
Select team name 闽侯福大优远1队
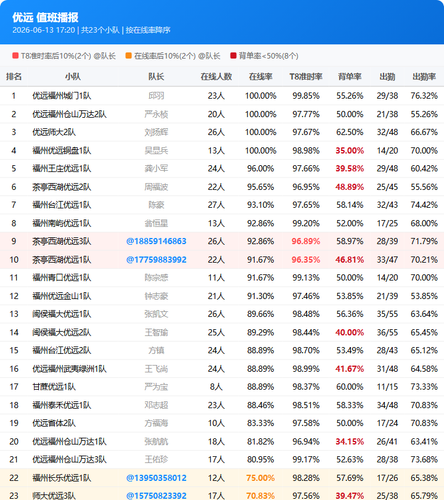[62, 314]
